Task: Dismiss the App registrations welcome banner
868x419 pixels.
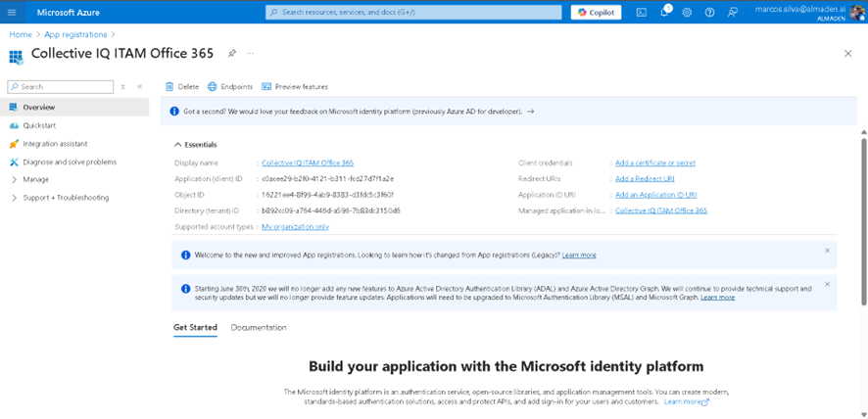Action: click(x=827, y=251)
